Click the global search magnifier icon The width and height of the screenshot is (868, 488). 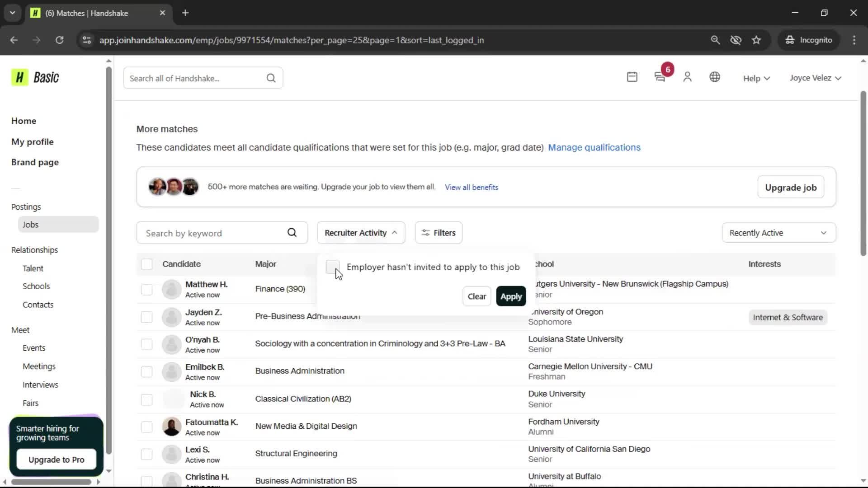click(x=271, y=78)
